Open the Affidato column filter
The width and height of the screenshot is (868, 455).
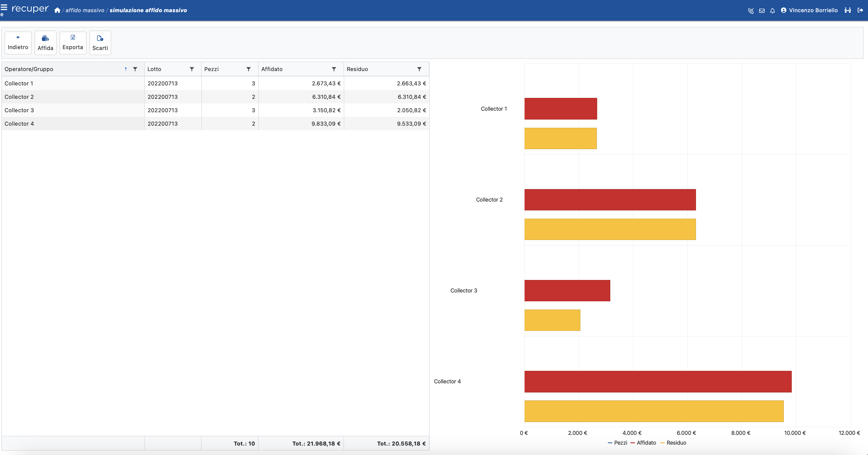point(334,69)
